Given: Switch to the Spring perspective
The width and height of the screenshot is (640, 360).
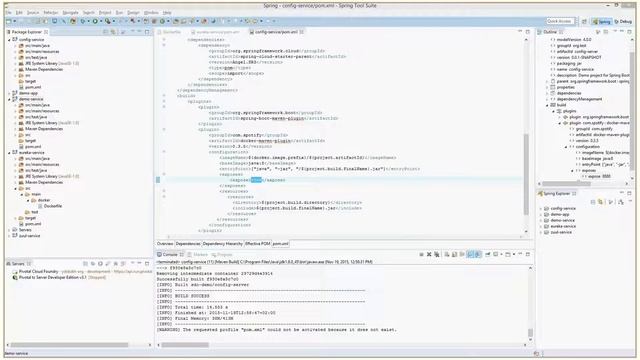Looking at the screenshot, I should (x=602, y=21).
